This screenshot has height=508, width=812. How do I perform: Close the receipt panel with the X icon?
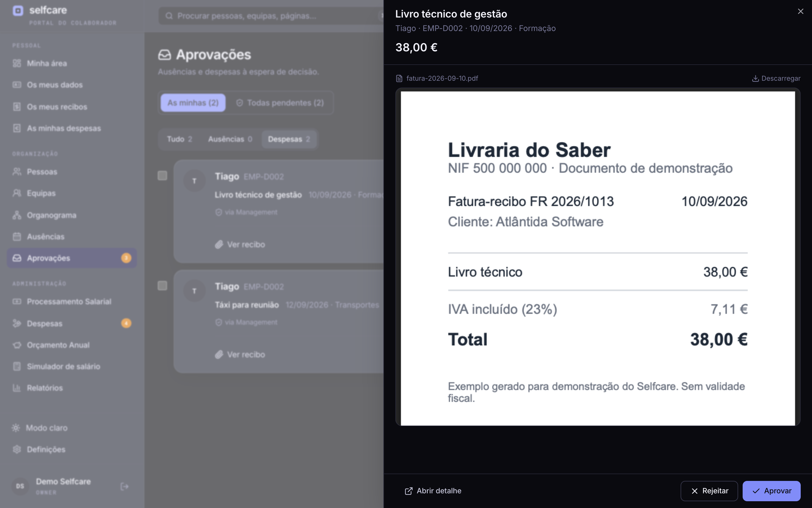[x=800, y=11]
